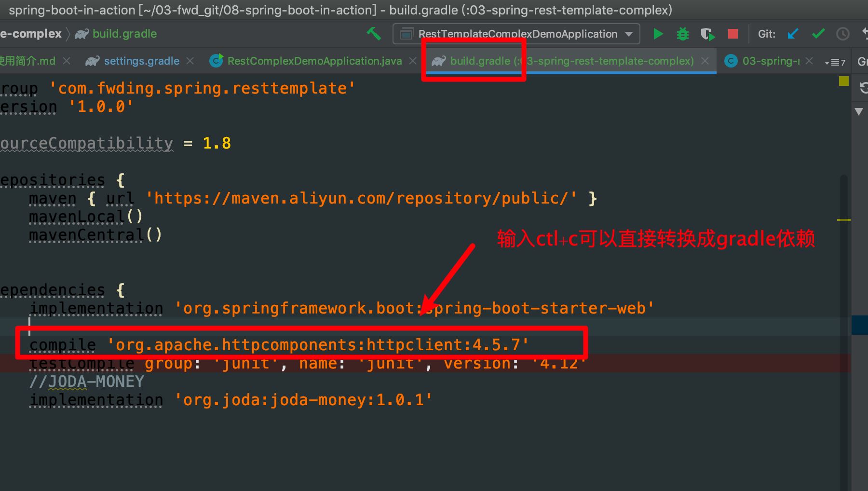Screen dimensions: 868x491
Task: Click the yellow warning stripe in the editor scrollbar
Action: coord(843,81)
